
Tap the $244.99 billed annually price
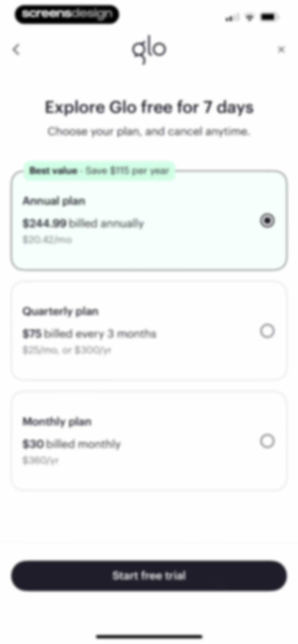[83, 223]
